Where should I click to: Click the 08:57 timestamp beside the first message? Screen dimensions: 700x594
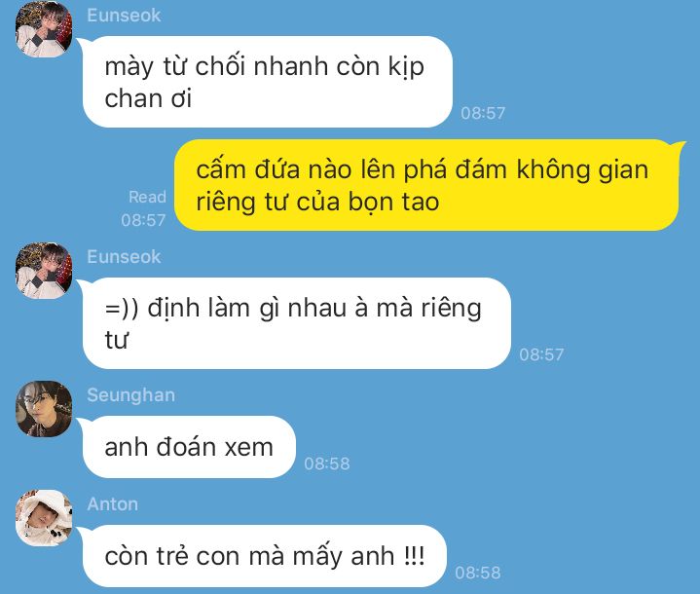483,113
